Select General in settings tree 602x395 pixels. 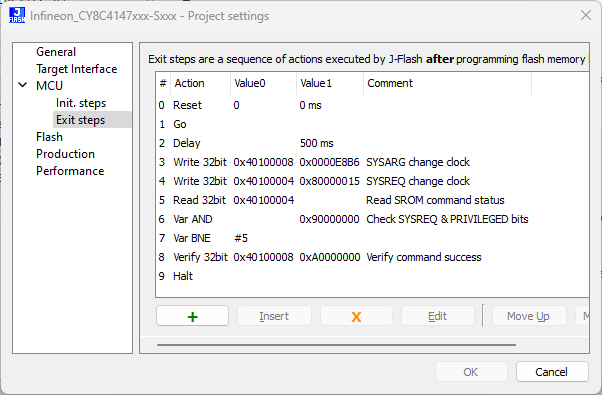56,52
